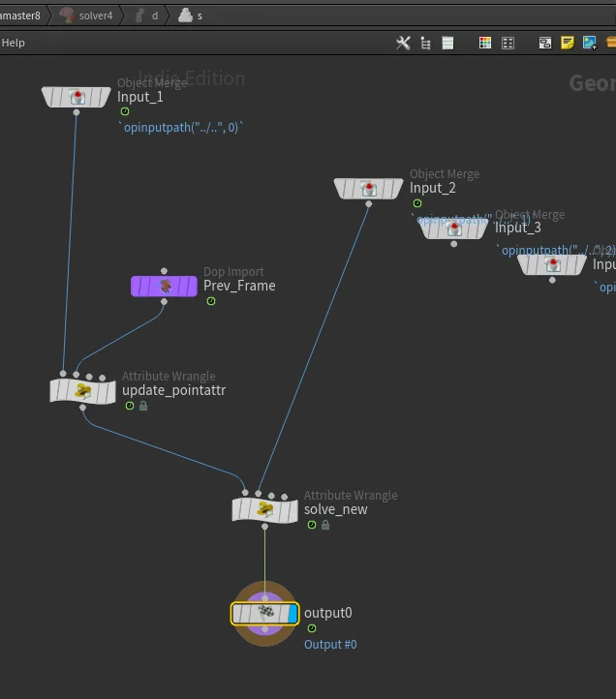616x699 pixels.
Task: Toggle the blue display flag on output0
Action: tap(293, 613)
